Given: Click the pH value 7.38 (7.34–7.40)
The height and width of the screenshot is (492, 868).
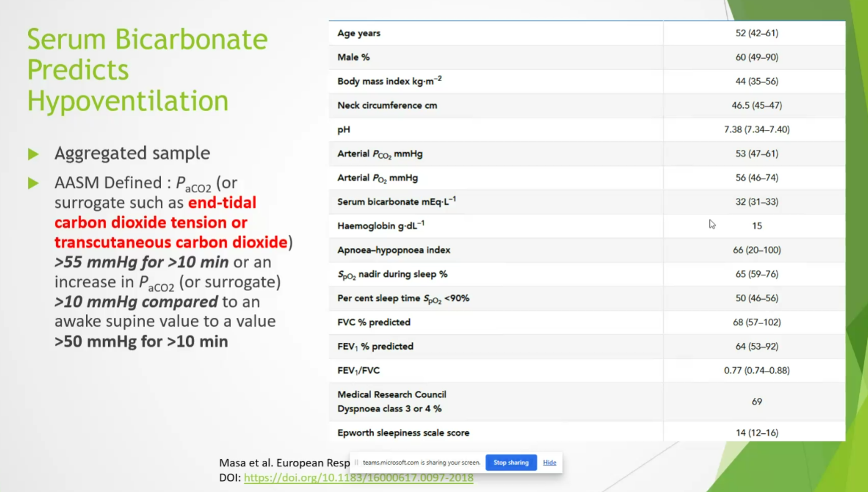Looking at the screenshot, I should tap(756, 129).
